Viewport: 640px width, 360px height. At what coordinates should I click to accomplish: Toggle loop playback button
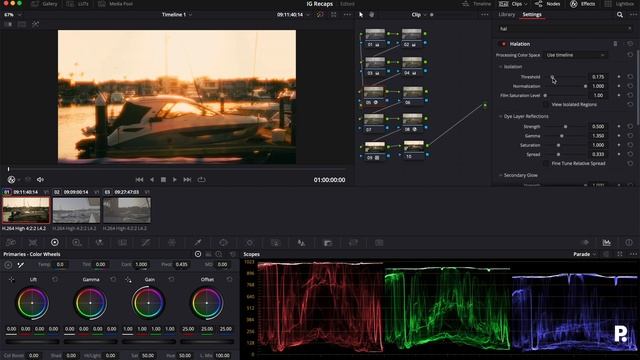(x=201, y=180)
